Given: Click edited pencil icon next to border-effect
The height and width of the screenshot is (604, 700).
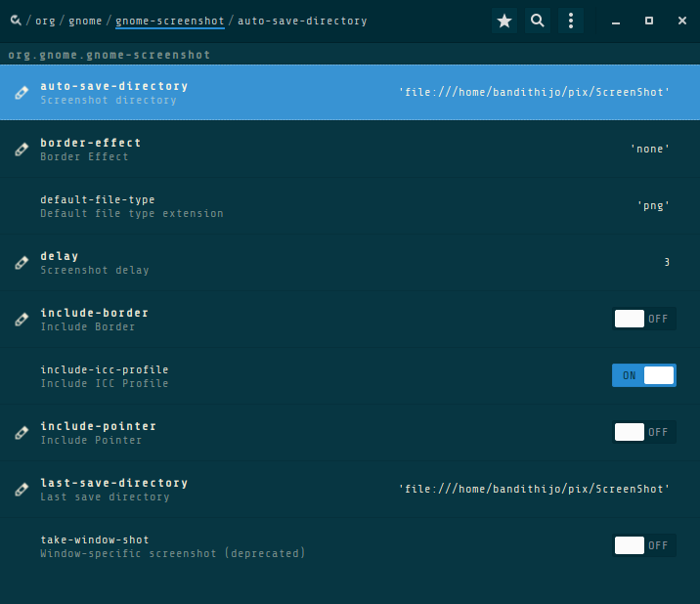Looking at the screenshot, I should (x=22, y=150).
